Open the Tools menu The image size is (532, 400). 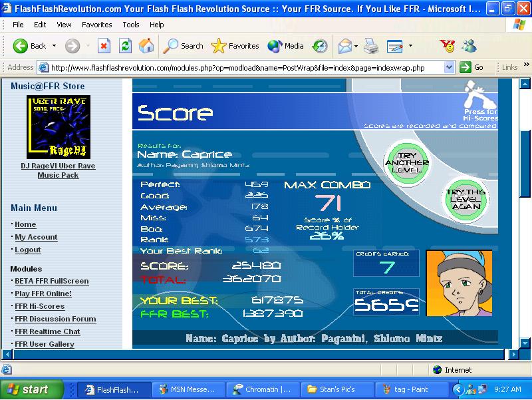tap(131, 25)
